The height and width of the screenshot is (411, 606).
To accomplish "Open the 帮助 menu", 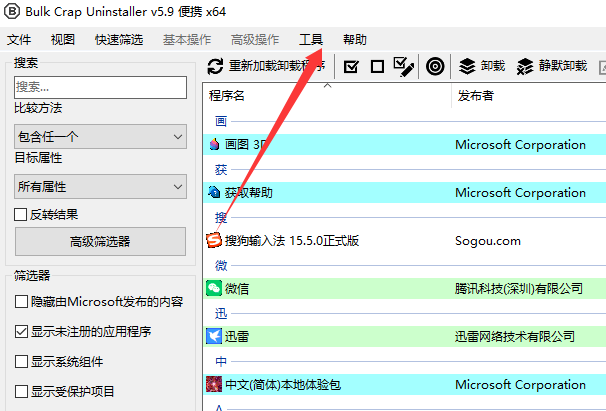I will click(355, 39).
